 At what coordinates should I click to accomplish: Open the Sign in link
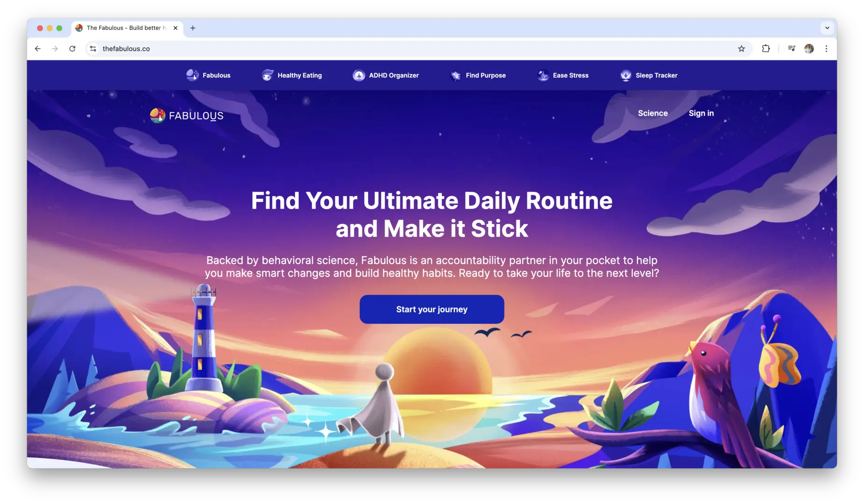701,113
